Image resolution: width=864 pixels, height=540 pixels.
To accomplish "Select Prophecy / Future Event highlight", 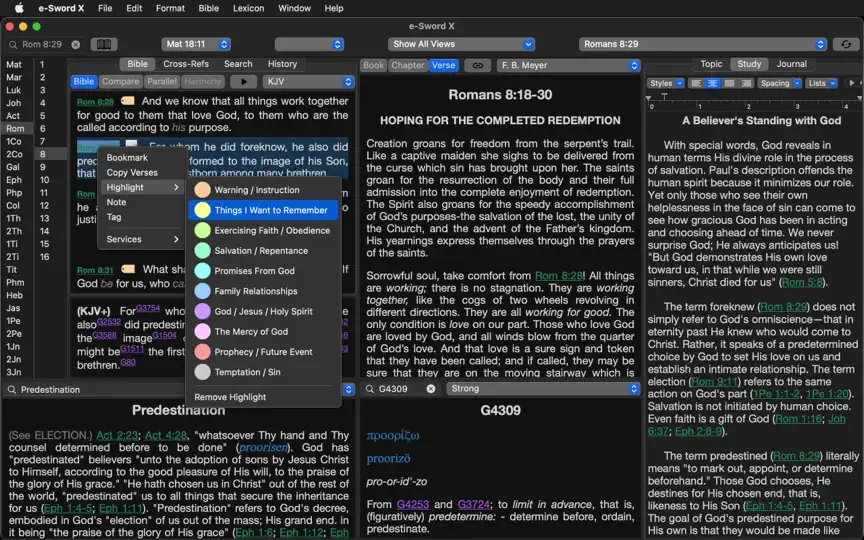I will point(263,352).
